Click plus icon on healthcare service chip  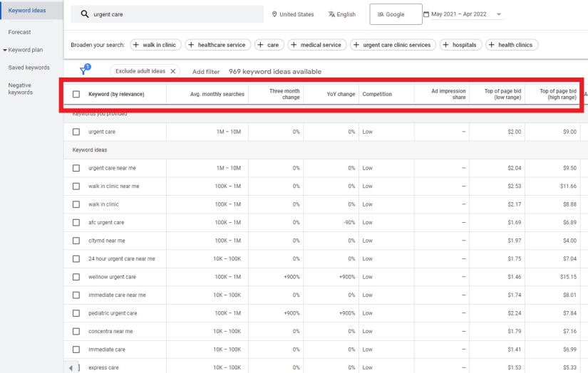pyautogui.click(x=191, y=45)
